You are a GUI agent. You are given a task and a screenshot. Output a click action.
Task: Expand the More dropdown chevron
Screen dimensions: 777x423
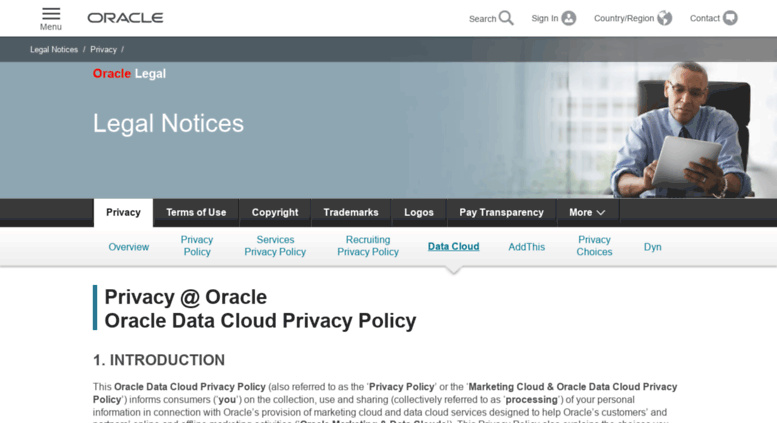point(601,212)
